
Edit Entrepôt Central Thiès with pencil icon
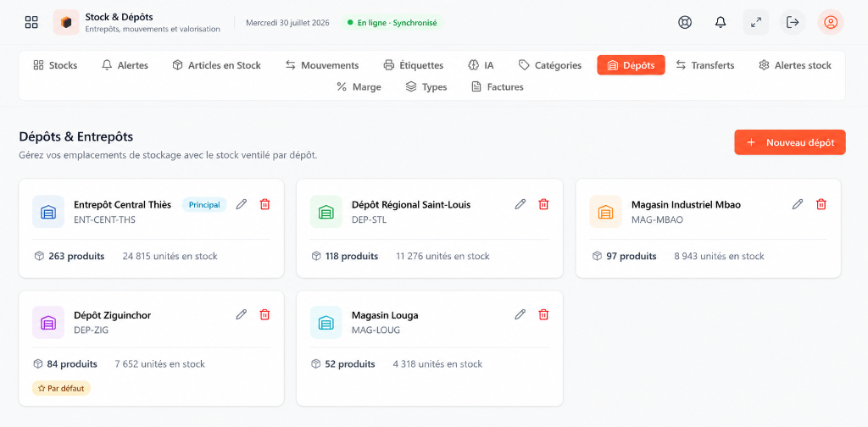[242, 205]
